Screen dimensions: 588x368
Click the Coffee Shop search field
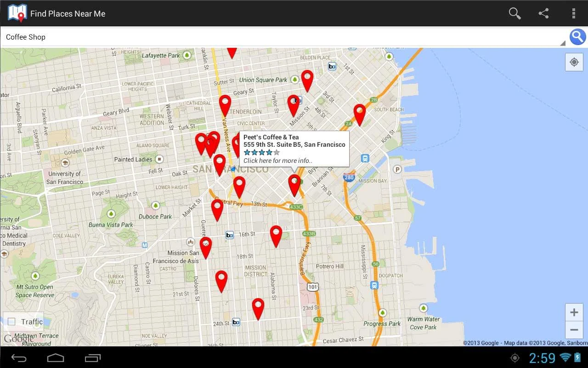[x=283, y=37]
